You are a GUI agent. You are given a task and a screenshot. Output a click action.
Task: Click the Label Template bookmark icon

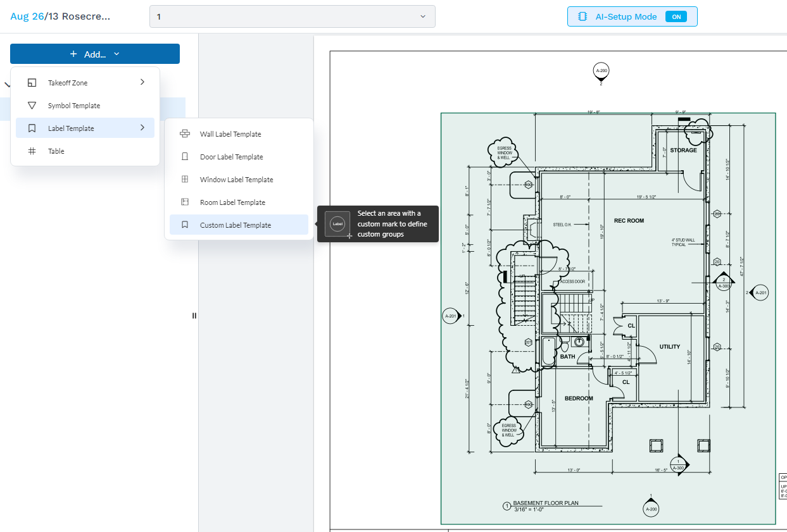[32, 128]
